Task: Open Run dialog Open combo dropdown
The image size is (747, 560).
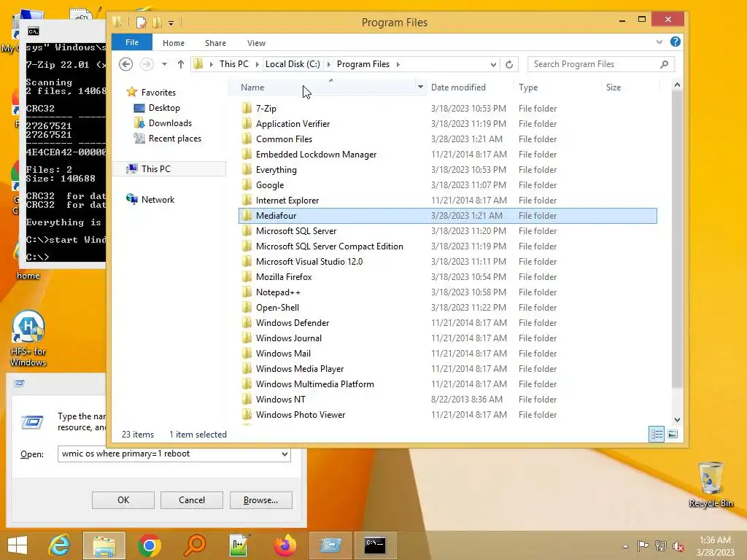Action: click(x=285, y=454)
